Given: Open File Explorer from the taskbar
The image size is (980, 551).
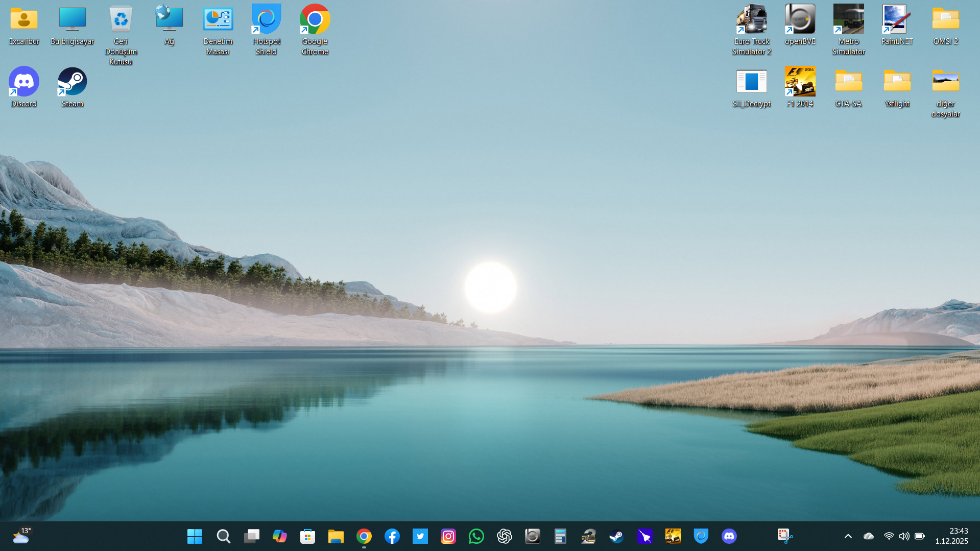Looking at the screenshot, I should click(x=336, y=536).
